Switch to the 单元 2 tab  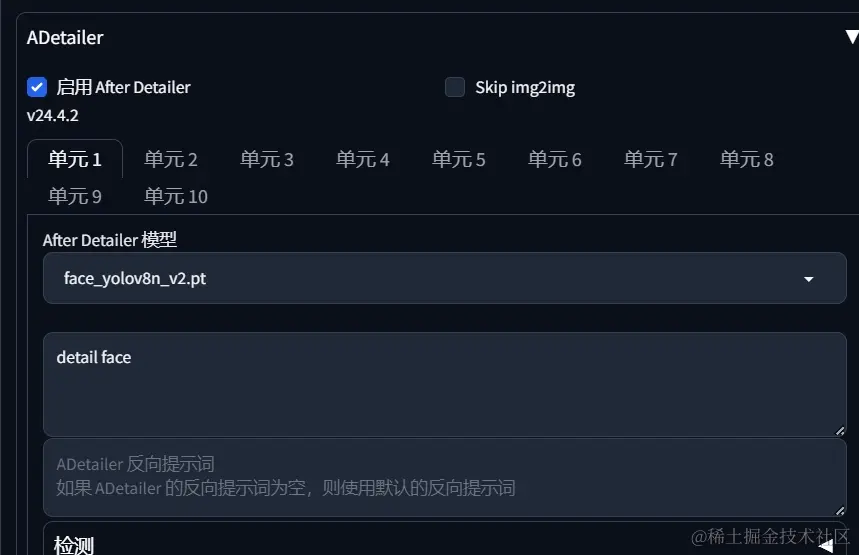[170, 159]
